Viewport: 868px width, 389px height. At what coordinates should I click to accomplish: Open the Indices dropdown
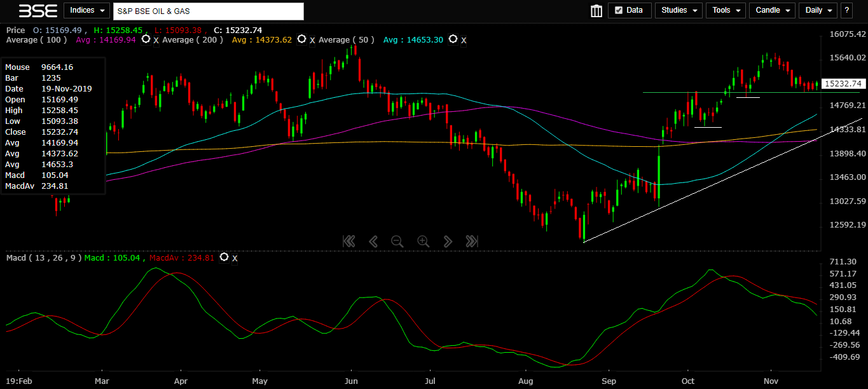point(86,10)
